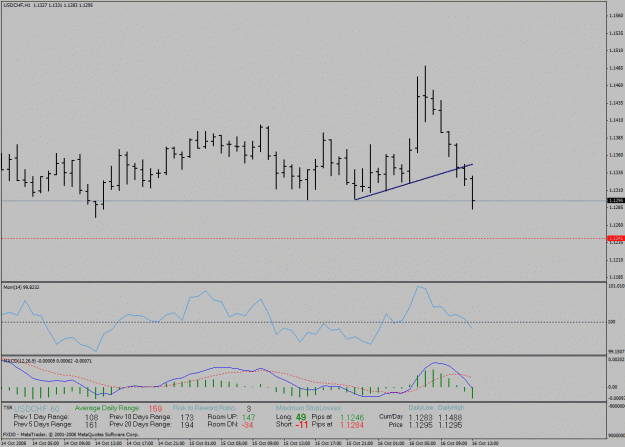Click the green Long value 49

tap(301, 417)
